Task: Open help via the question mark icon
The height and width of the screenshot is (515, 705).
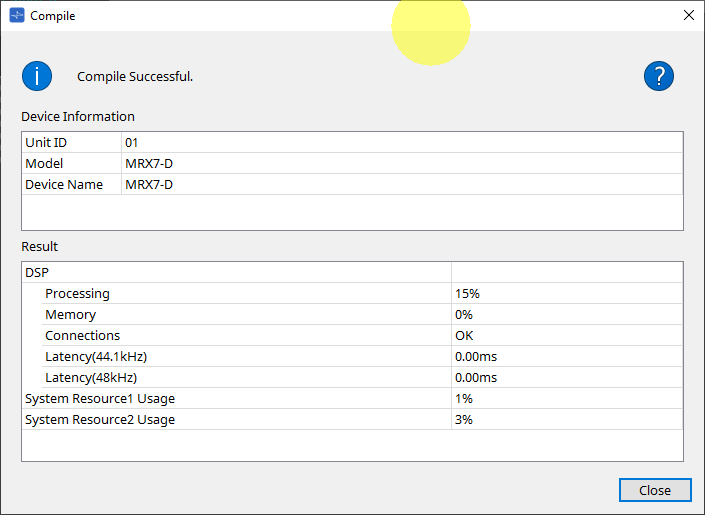Action: click(659, 76)
